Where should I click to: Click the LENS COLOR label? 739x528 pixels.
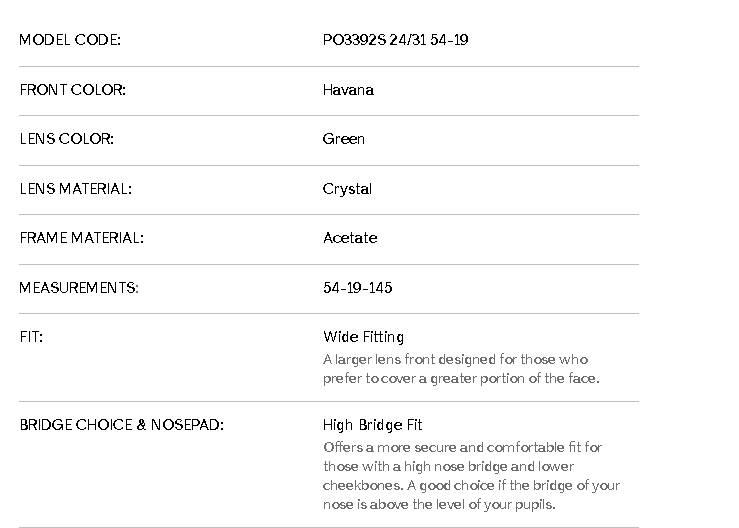66,139
